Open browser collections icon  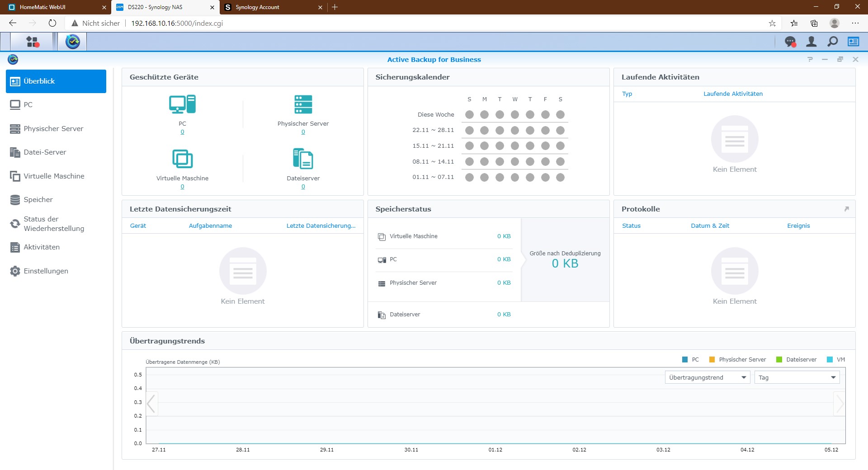814,23
